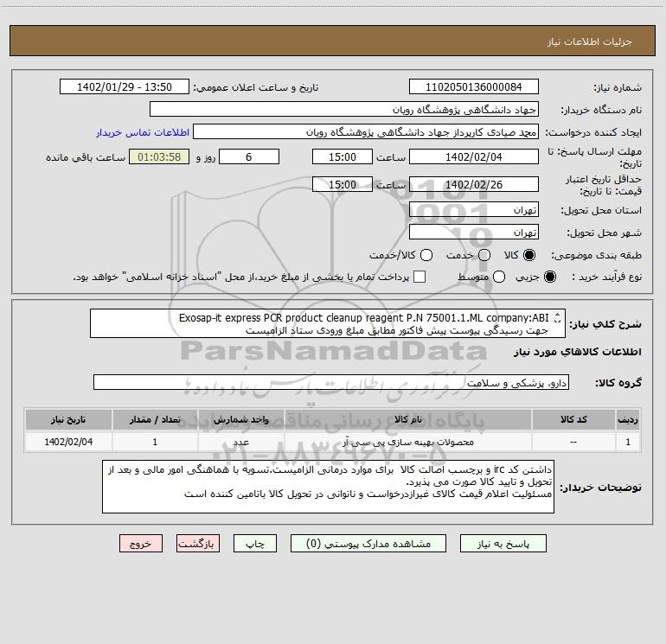This screenshot has width=666, height=644.
Task: Click the نام کالا column header
Action: [x=407, y=419]
